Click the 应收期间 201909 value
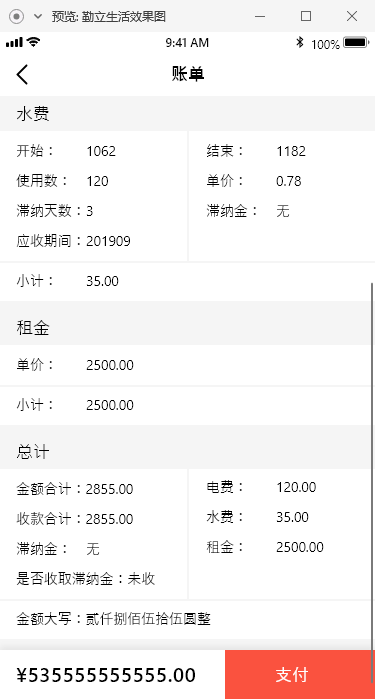Viewport: 375px width, 699px height. (108, 241)
